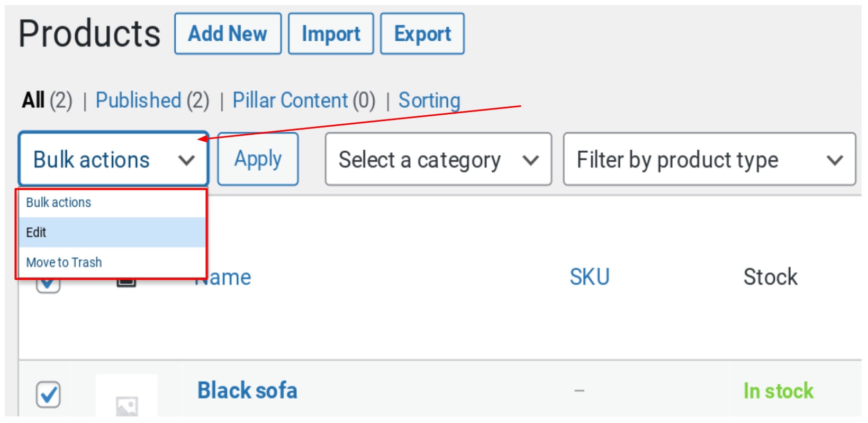The width and height of the screenshot is (868, 423).
Task: Click the Export button
Action: [422, 34]
